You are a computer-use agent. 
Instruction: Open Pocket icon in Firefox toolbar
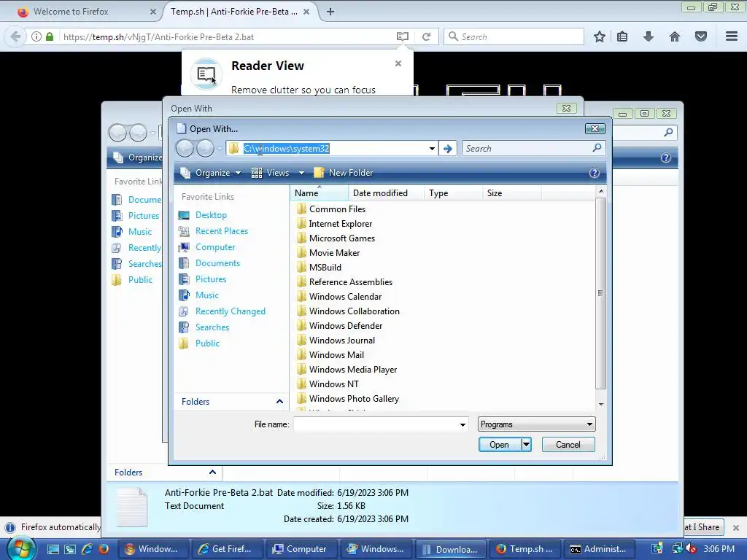(701, 36)
